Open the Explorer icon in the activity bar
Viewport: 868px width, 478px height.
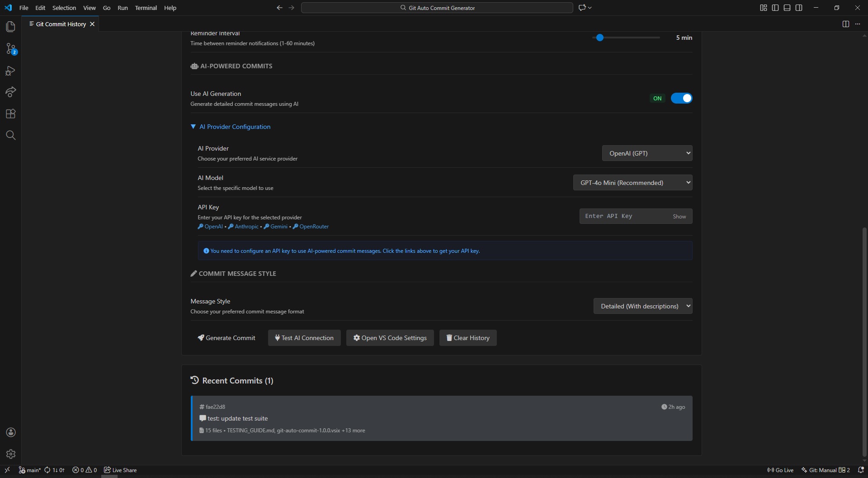tap(10, 27)
